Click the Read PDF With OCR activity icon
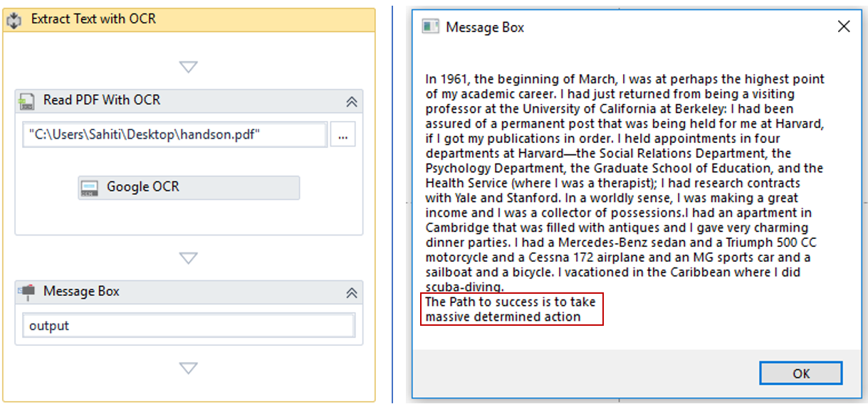The image size is (868, 409). [x=27, y=101]
